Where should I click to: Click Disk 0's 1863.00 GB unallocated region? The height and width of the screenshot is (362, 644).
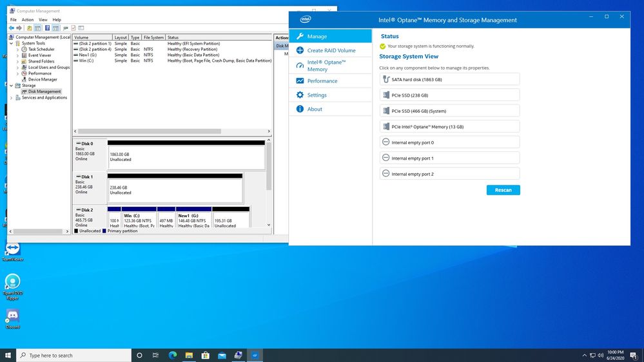tap(186, 157)
